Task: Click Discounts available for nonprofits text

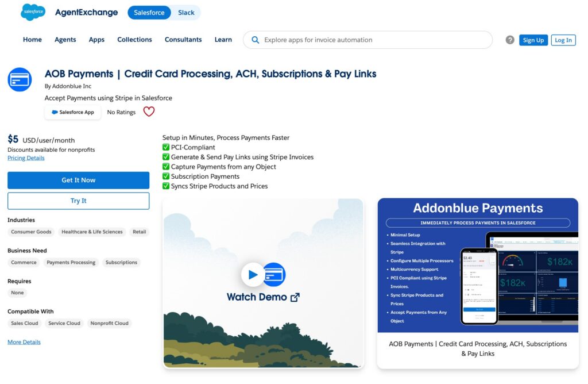Action: [51, 150]
